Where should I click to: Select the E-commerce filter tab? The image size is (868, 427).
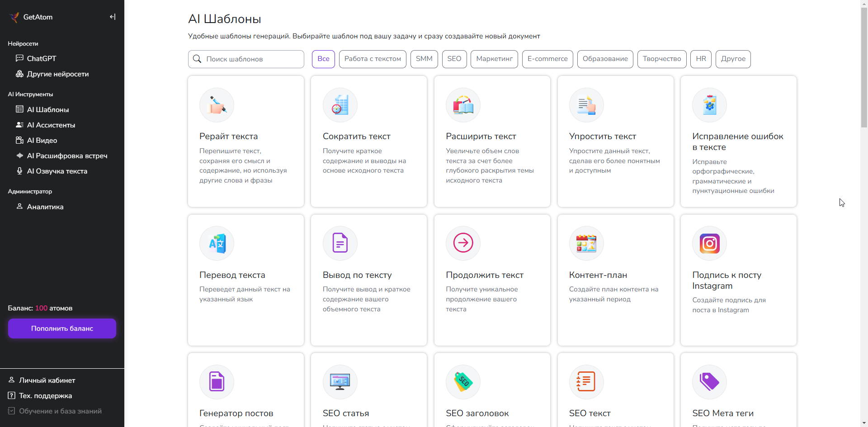(x=547, y=59)
